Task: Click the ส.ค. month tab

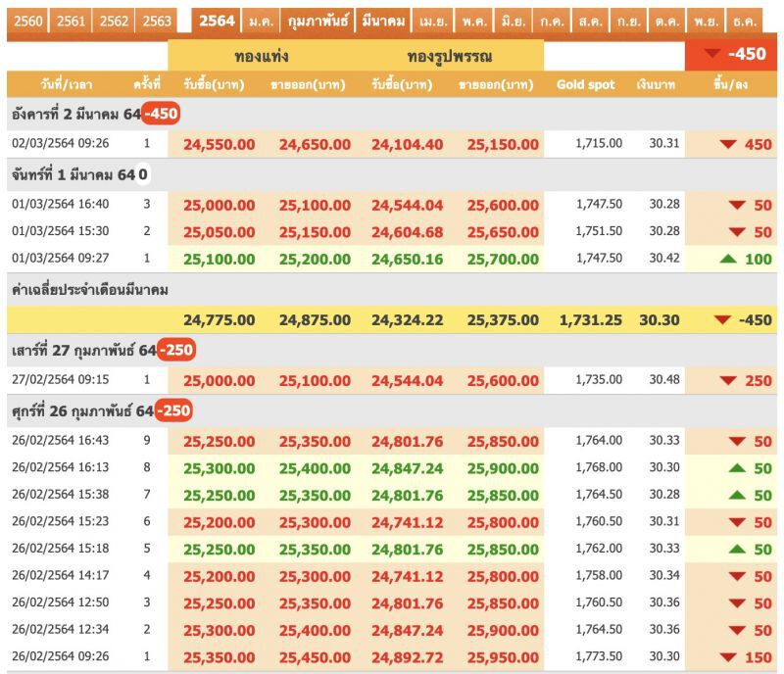Action: [591, 21]
